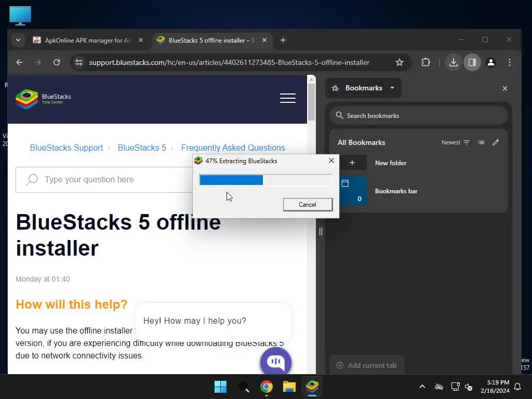Follow BlueStacks 5 breadcrumb link
The height and width of the screenshot is (399, 532).
[142, 148]
